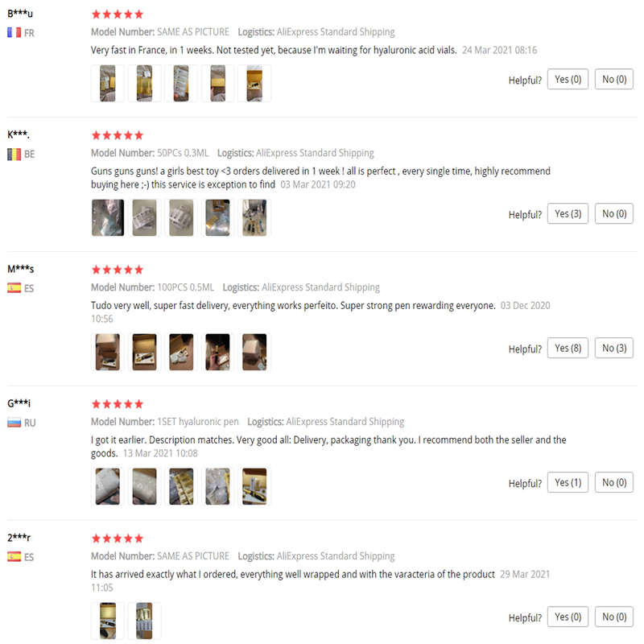Click the Spain flag beside M***s
Screen dimensions: 644x644
(14, 288)
